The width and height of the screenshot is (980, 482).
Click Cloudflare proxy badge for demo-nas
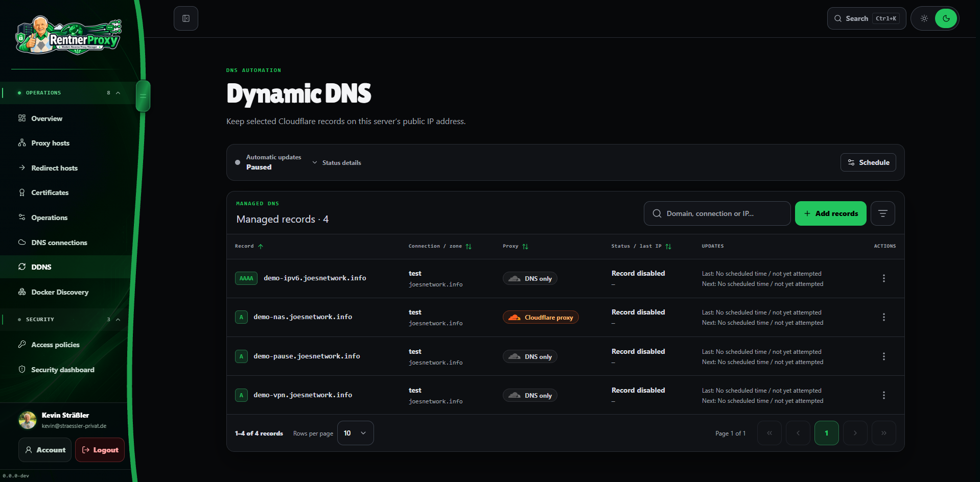(x=541, y=318)
